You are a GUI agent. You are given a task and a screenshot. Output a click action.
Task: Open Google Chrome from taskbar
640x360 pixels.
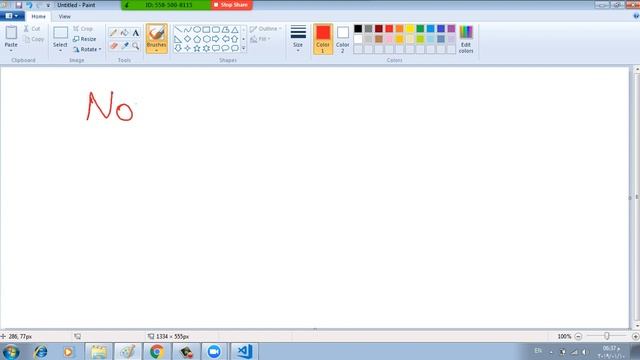pyautogui.click(x=157, y=351)
